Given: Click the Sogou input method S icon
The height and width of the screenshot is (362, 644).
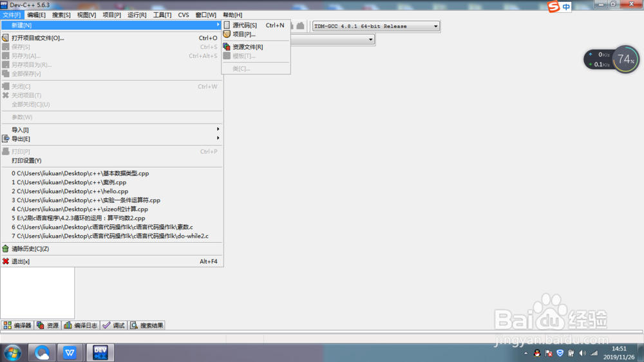Looking at the screenshot, I should 554,6.
